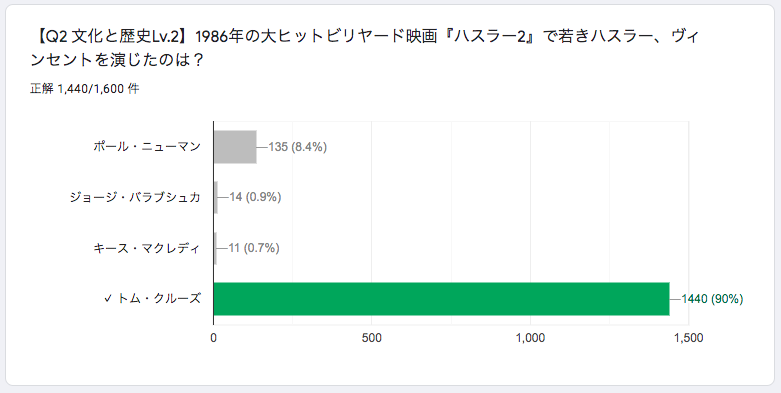781x393 pixels.
Task: Click the 135 (8.4%) data label
Action: [x=297, y=147]
